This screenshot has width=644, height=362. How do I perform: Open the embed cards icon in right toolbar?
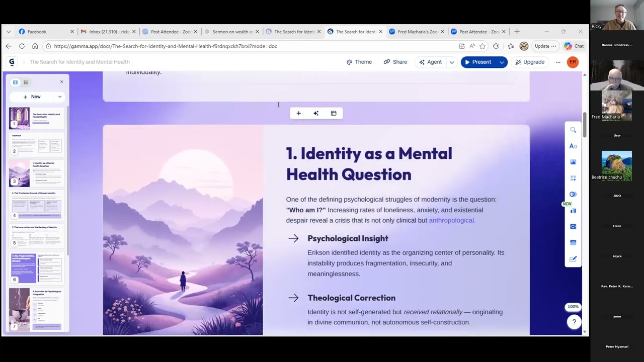coord(573,243)
